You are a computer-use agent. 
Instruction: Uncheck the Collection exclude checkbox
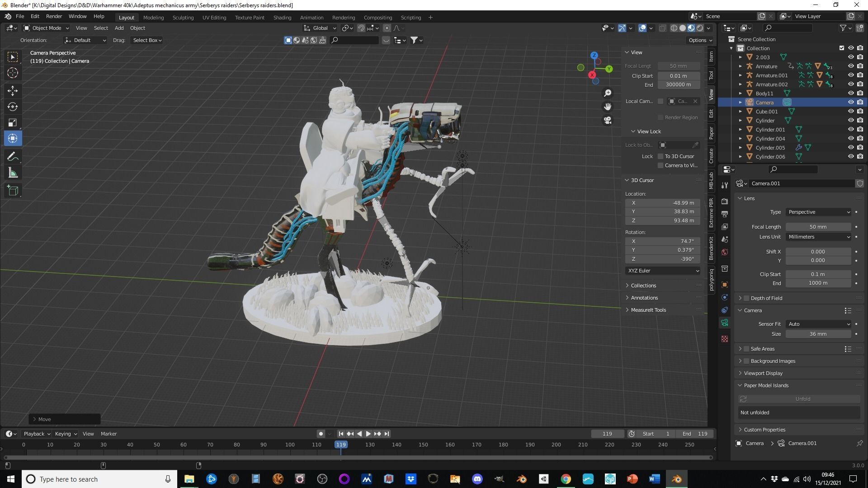point(841,48)
